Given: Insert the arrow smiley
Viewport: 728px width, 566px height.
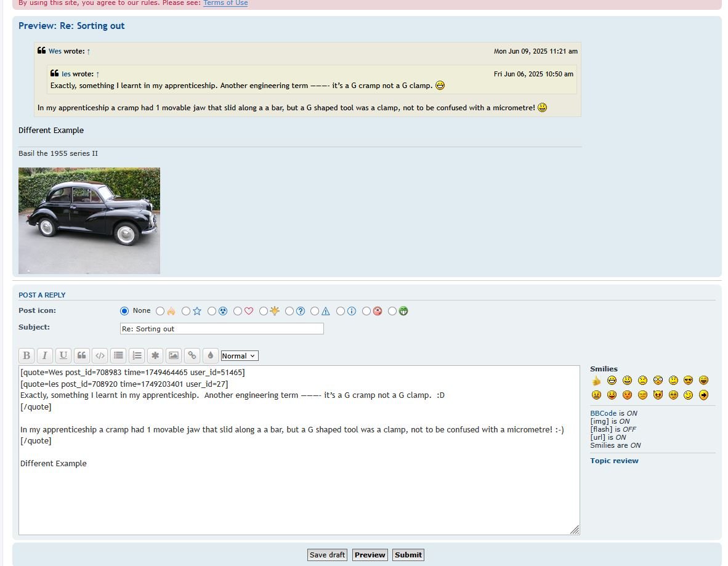Looking at the screenshot, I should click(x=703, y=395).
